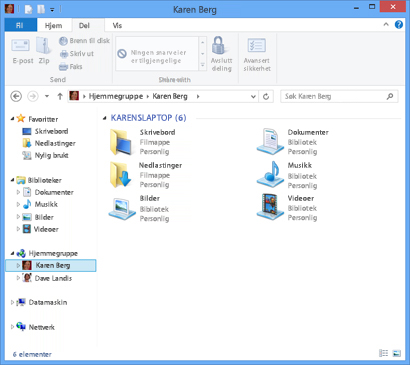Image resolution: width=410 pixels, height=365 pixels.
Task: Collapse the ribbon with the chevron
Action: click(386, 24)
